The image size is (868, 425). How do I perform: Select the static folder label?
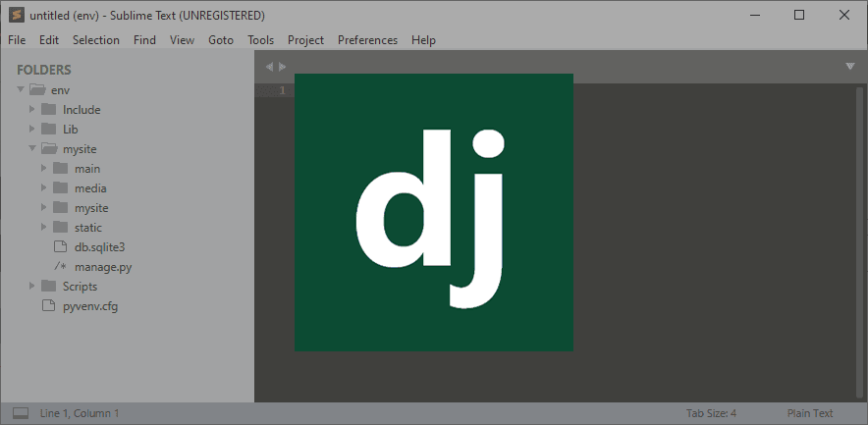coord(88,228)
